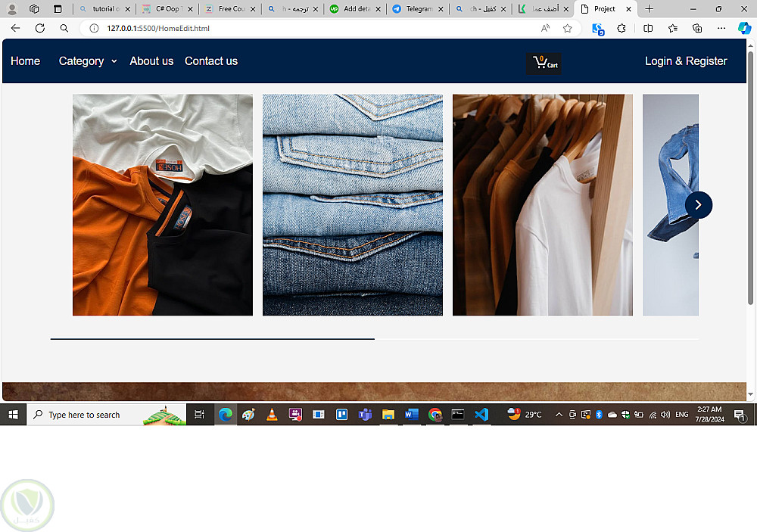The height and width of the screenshot is (532, 757).
Task: Open terminal window from taskbar
Action: (458, 415)
